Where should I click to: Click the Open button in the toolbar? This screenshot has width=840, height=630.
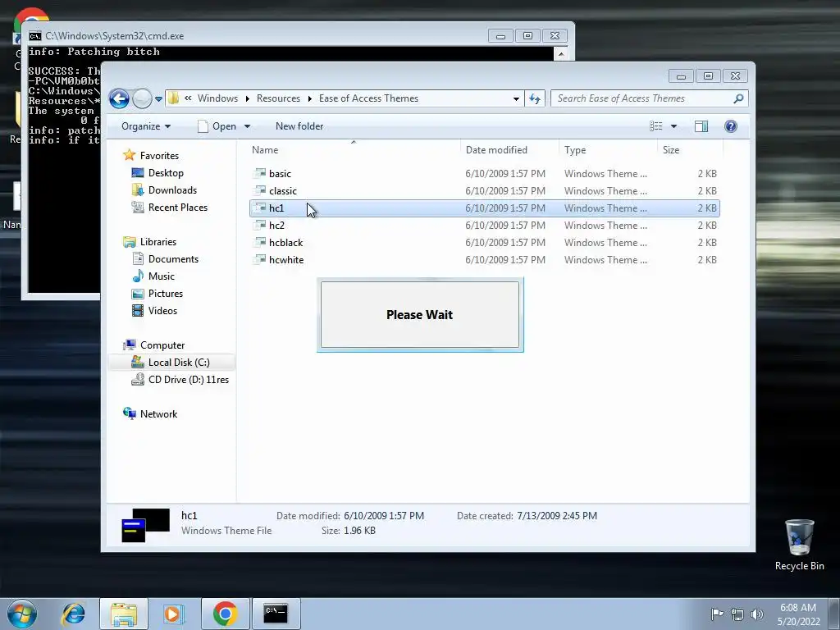point(217,126)
